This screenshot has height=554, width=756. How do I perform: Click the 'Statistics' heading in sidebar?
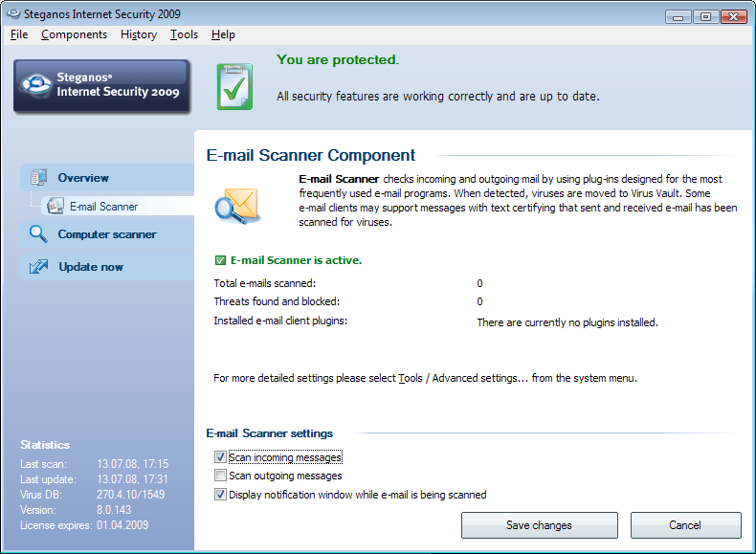coord(45,445)
